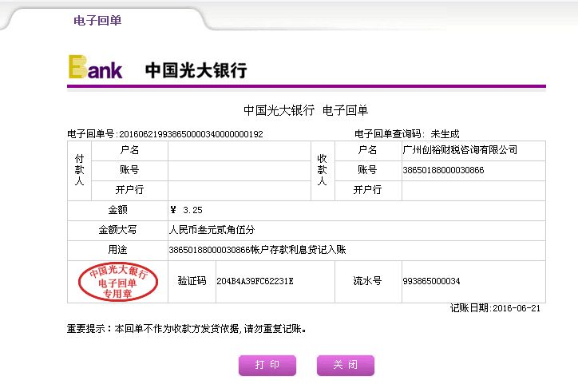Click serial number 993865000034
Screen dimensions: 578x392
[x=431, y=281]
